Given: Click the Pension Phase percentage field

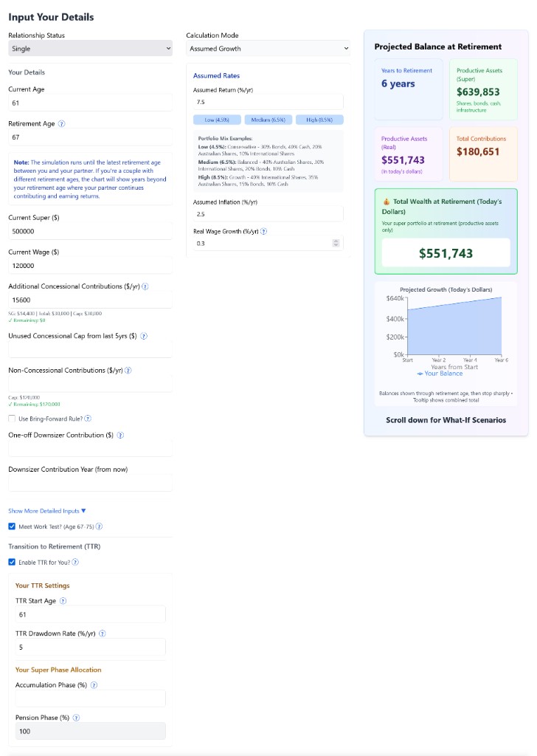Looking at the screenshot, I should coord(91,731).
